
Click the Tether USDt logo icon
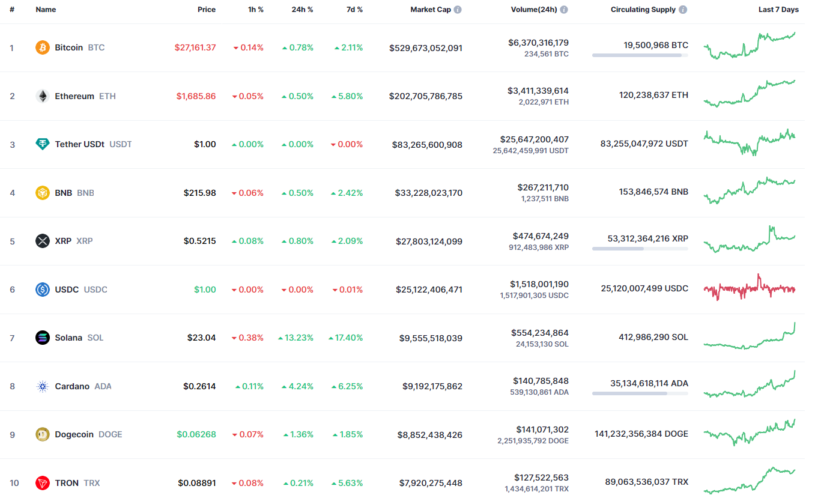pyautogui.click(x=43, y=144)
